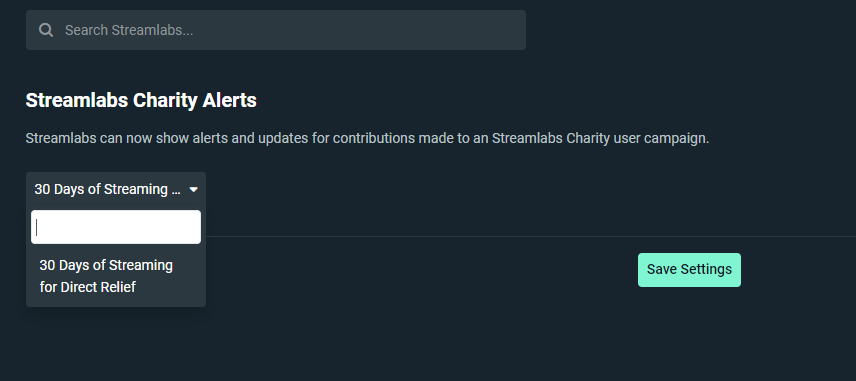
Task: Select 30 Days of Streaming for Direct Relief
Action: click(x=116, y=276)
